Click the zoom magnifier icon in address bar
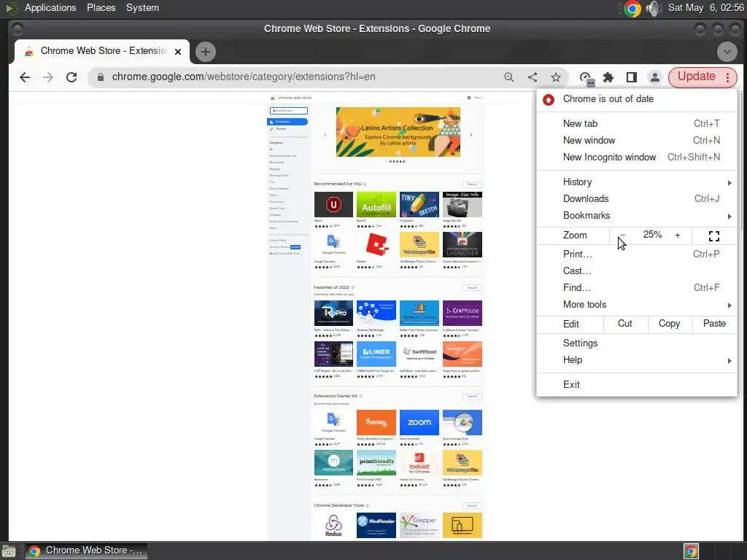This screenshot has width=747, height=560. (508, 77)
